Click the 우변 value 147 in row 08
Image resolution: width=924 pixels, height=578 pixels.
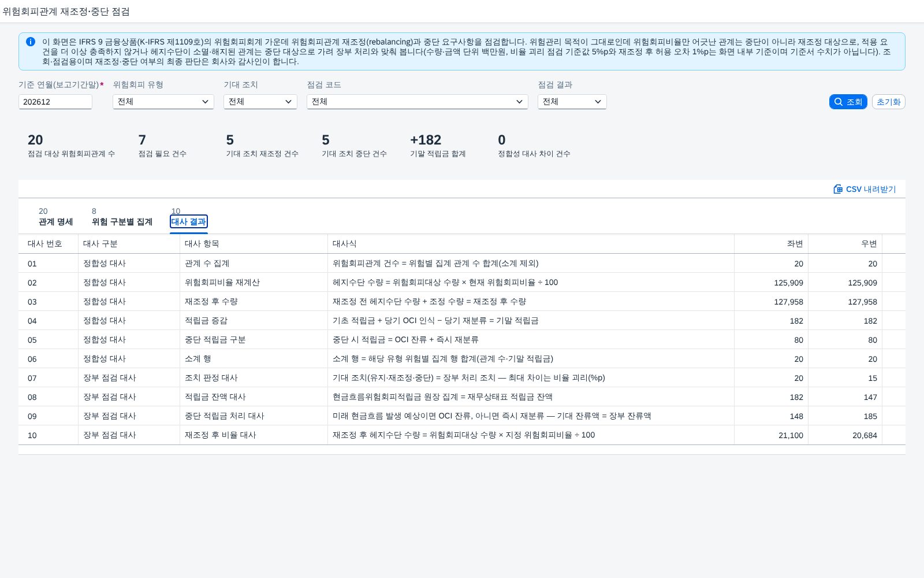click(870, 397)
